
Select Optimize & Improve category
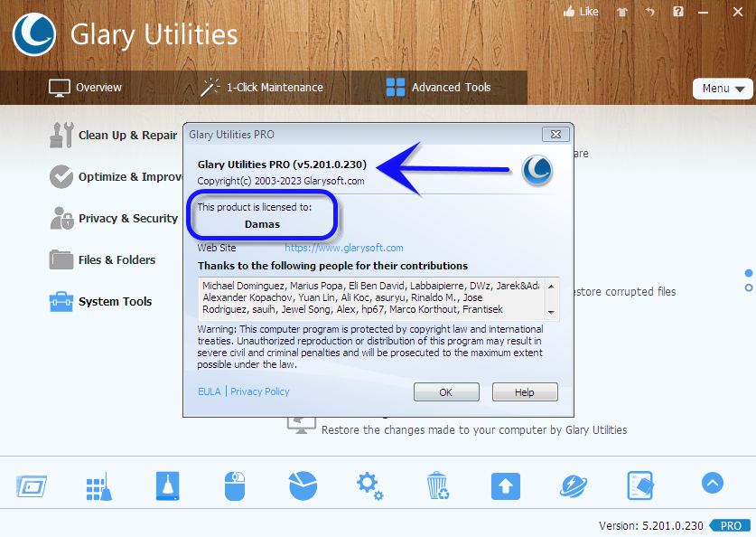coord(116,176)
